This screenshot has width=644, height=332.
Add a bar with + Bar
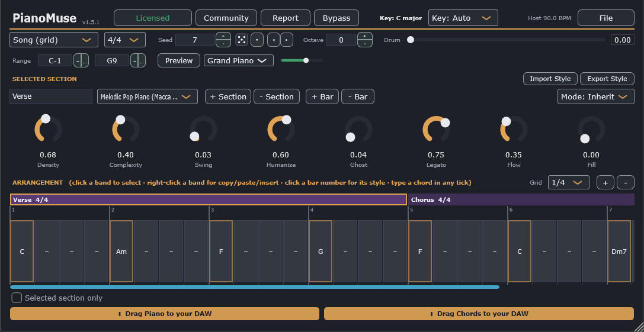322,97
